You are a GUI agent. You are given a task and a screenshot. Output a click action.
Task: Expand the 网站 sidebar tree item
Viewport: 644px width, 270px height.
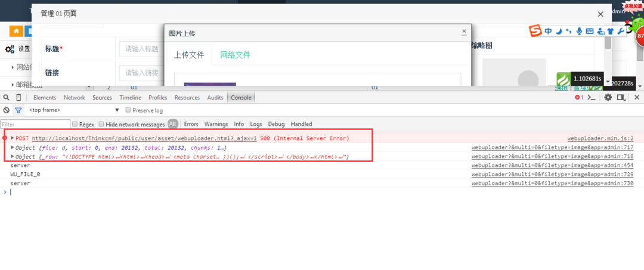(13, 67)
